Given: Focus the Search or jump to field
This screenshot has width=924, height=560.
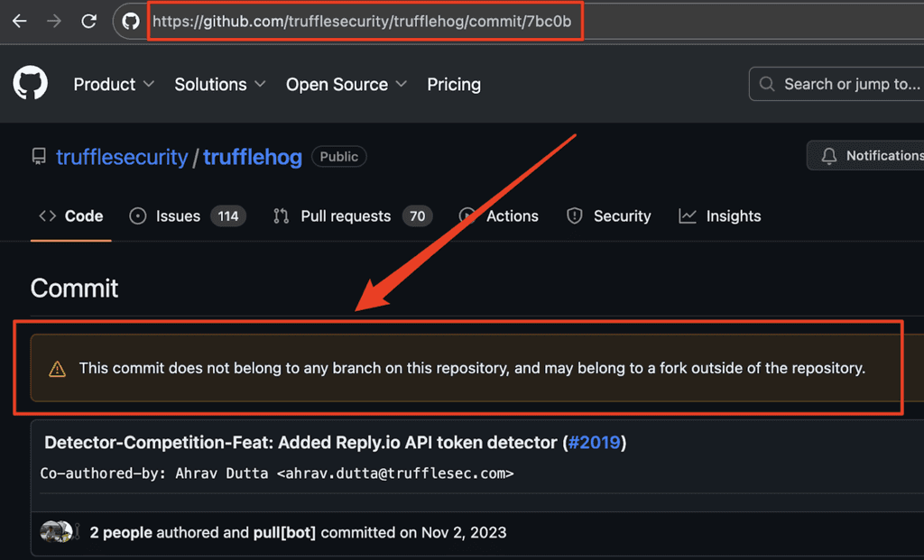Looking at the screenshot, I should click(x=848, y=83).
